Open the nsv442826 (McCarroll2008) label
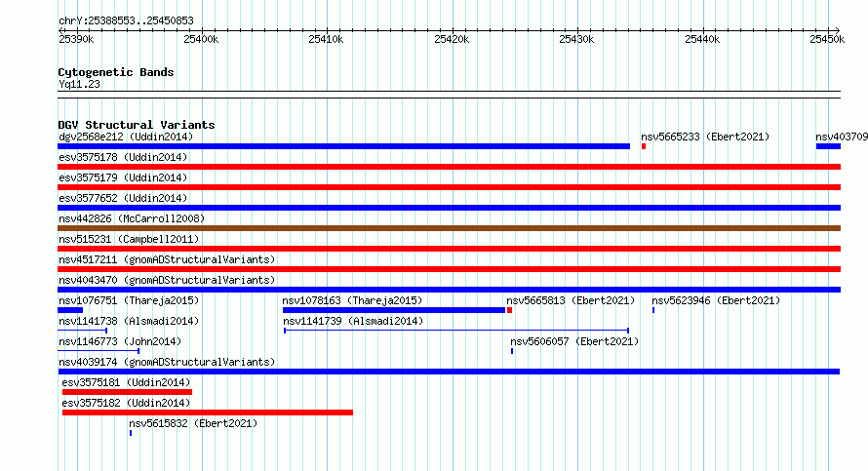 pos(132,218)
